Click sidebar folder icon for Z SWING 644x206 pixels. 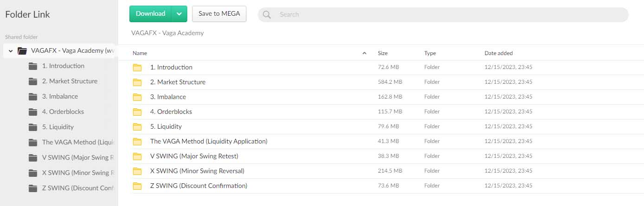pyautogui.click(x=33, y=188)
